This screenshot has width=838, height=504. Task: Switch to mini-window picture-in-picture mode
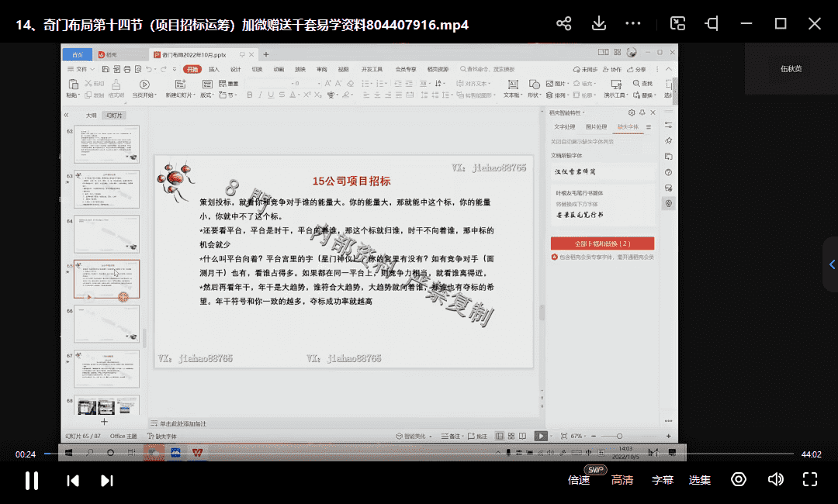tap(678, 24)
